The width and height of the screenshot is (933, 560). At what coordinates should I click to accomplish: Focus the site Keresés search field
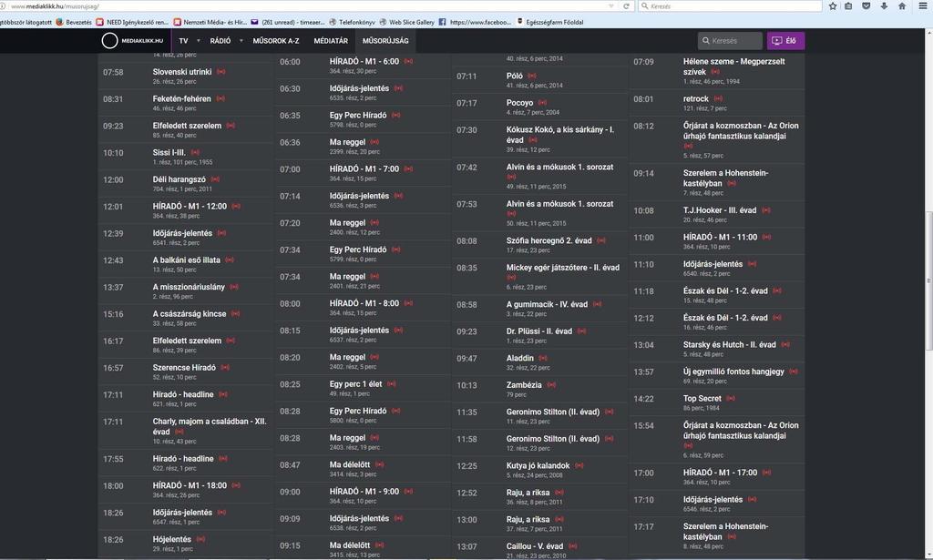coord(730,41)
